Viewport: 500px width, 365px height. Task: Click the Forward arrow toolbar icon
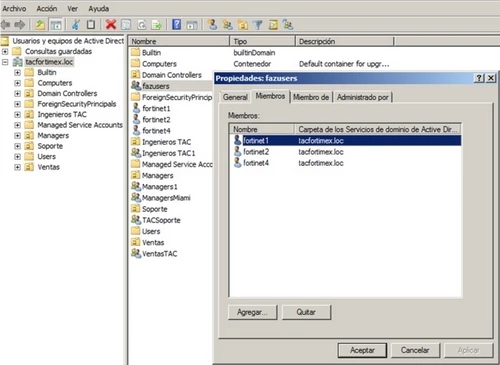point(20,24)
